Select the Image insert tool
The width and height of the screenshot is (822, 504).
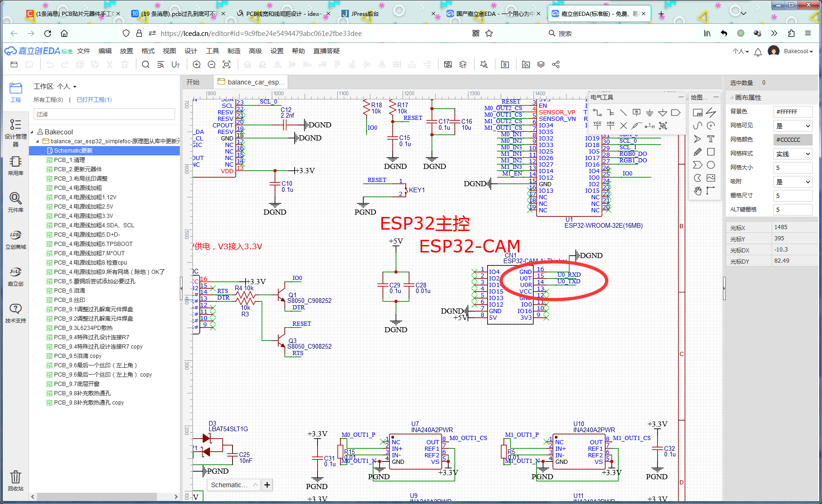pos(711,178)
